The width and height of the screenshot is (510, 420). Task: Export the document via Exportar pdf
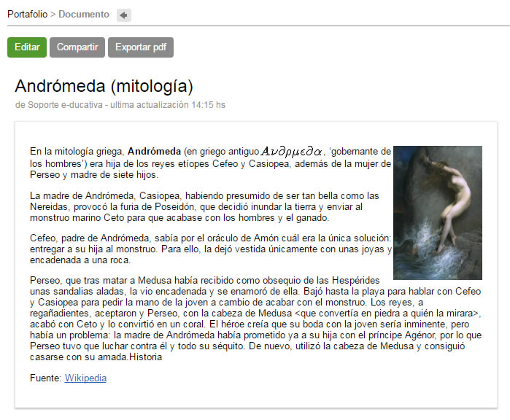(x=141, y=47)
